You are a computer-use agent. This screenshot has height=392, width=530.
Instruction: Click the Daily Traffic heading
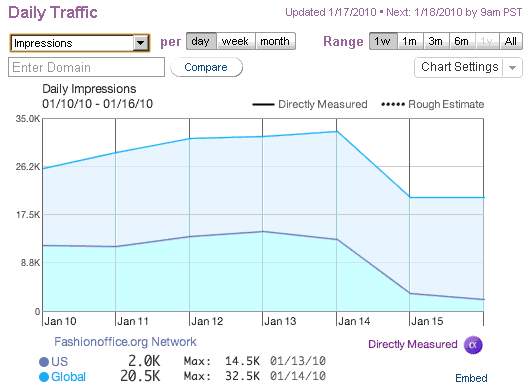[53, 13]
